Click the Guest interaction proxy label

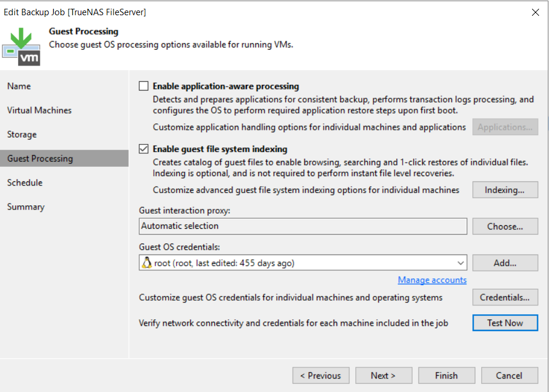point(184,211)
